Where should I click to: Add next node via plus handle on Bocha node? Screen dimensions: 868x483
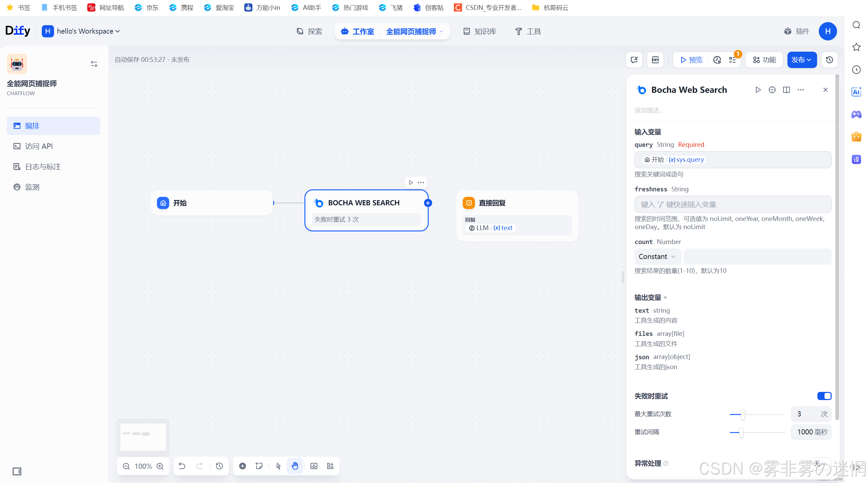pos(428,203)
